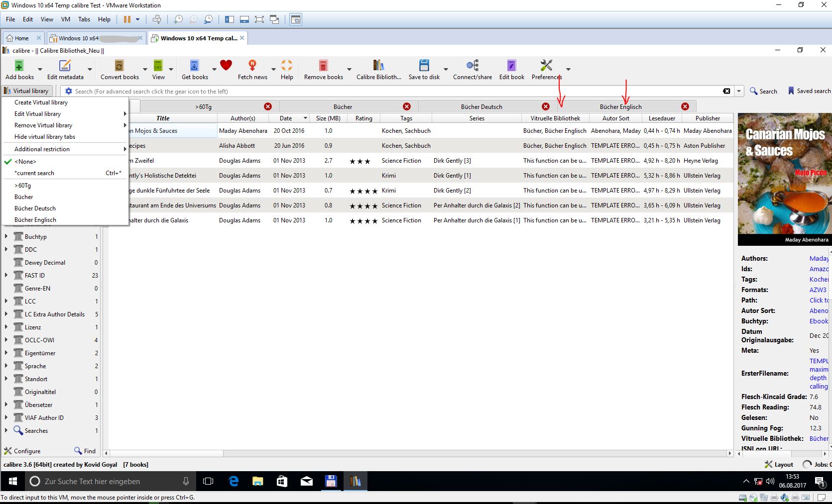Click the Save to disk icon
Image resolution: width=832 pixels, height=504 pixels.
(x=424, y=66)
